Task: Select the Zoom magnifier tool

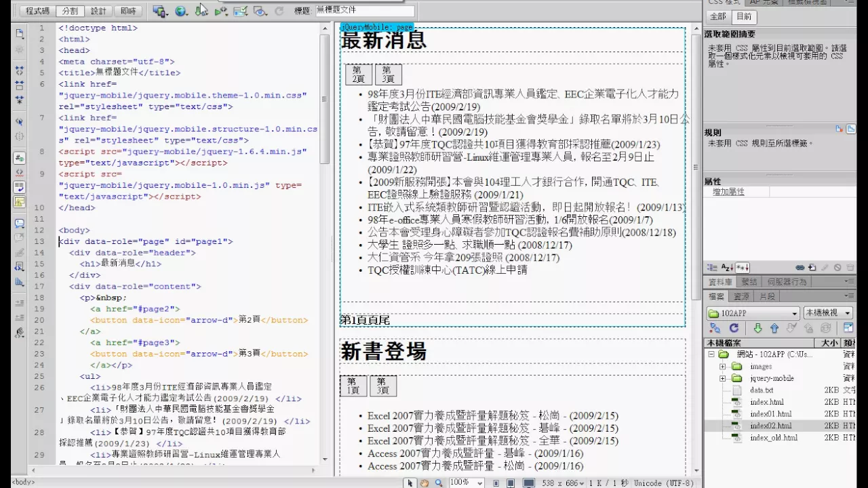Action: pyautogui.click(x=439, y=483)
